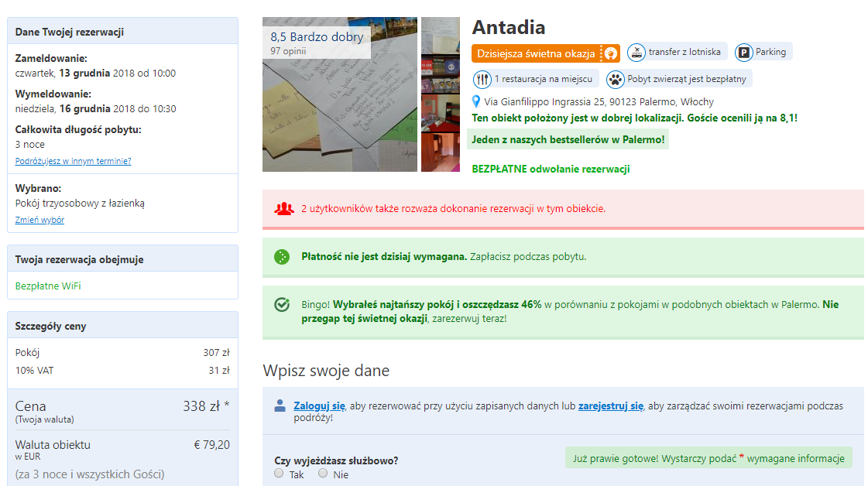Open the Podróżujesz w innym terminie link

coord(73,161)
